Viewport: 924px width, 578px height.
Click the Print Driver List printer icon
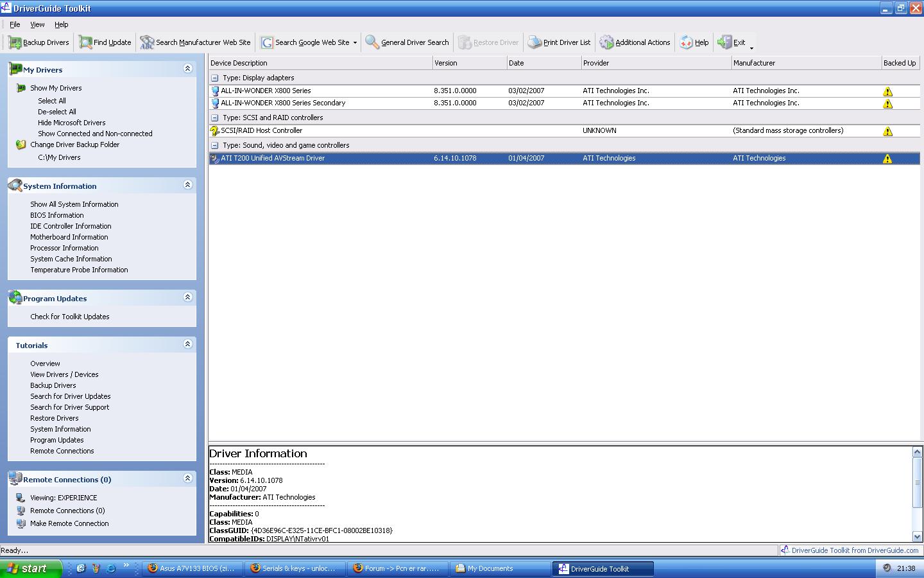coord(535,42)
